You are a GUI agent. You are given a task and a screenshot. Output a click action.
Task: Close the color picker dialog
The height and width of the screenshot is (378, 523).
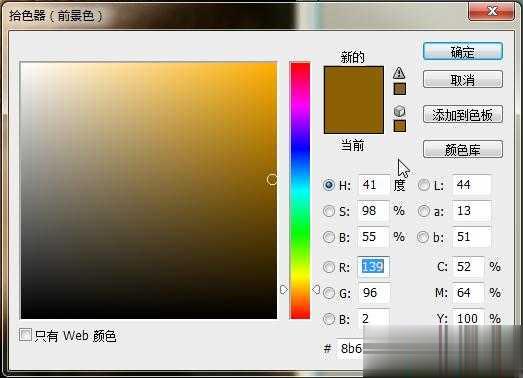coord(492,11)
